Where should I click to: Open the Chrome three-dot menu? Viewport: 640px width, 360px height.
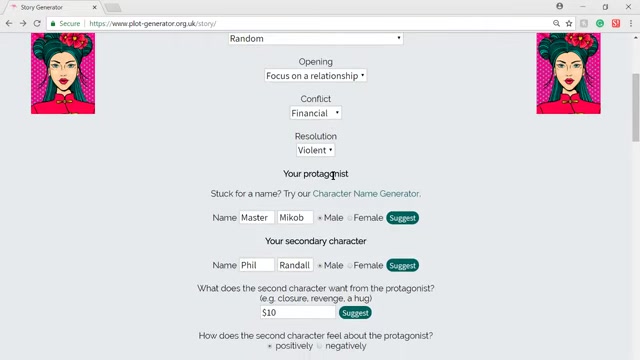point(631,24)
